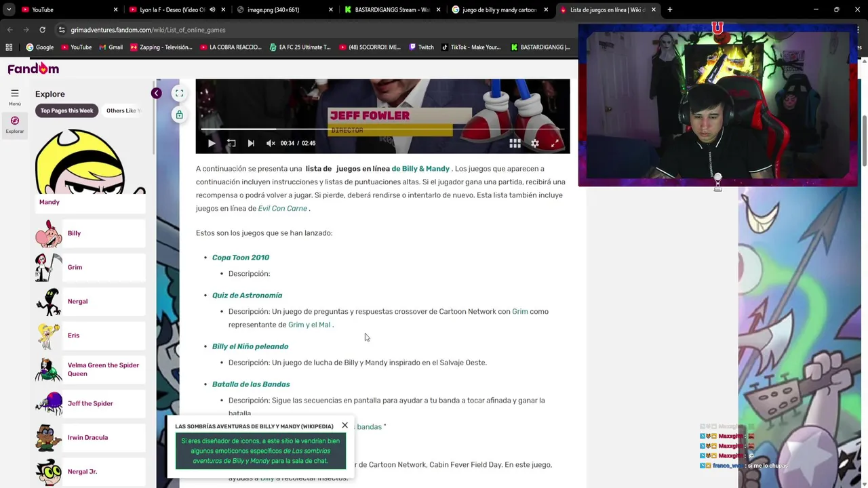
Task: Open the Mandy featured thumbnail
Action: pyautogui.click(x=90, y=161)
